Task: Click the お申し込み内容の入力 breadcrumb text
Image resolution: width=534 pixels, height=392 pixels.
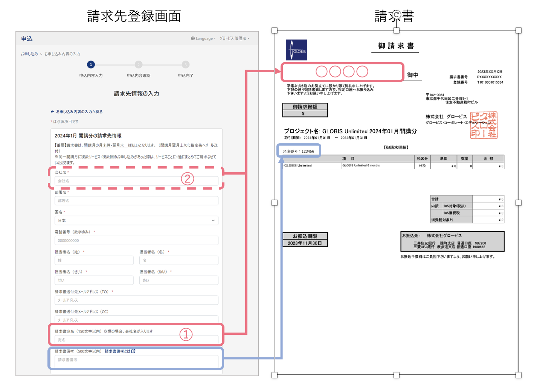Action: (x=62, y=54)
